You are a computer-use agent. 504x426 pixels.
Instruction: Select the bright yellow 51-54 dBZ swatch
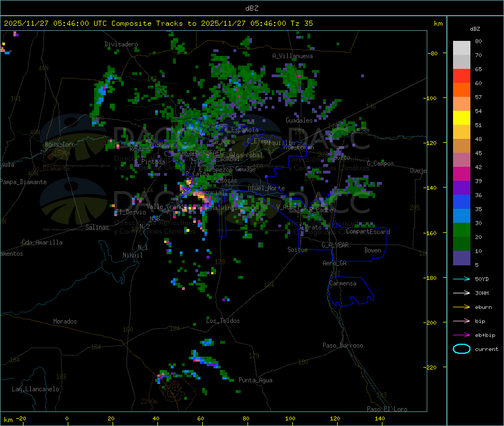click(461, 118)
